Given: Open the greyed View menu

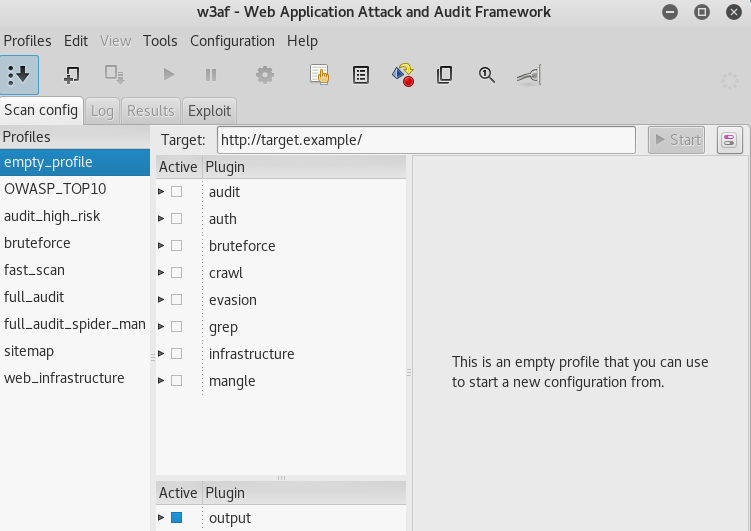Looking at the screenshot, I should click(x=115, y=41).
